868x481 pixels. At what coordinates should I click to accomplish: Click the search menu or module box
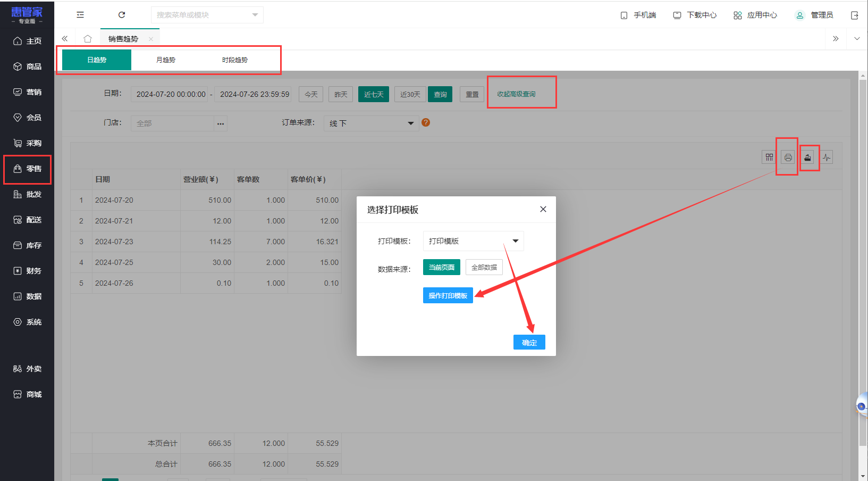coord(207,15)
